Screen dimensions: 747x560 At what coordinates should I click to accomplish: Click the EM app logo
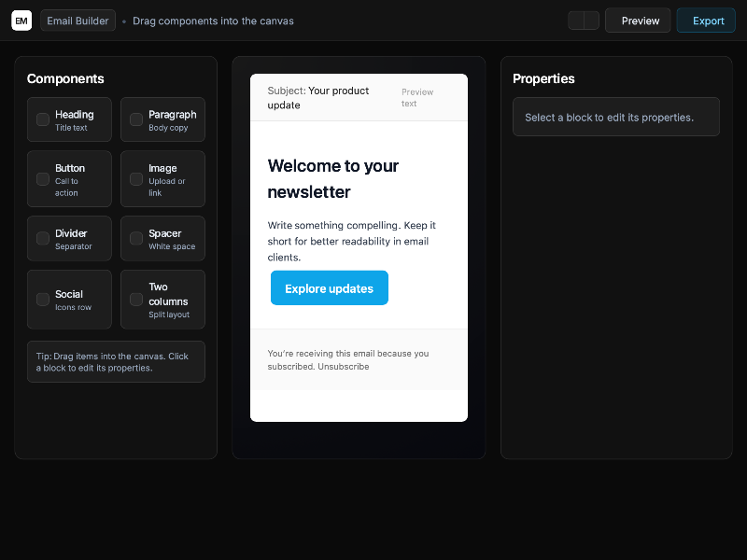click(x=21, y=21)
